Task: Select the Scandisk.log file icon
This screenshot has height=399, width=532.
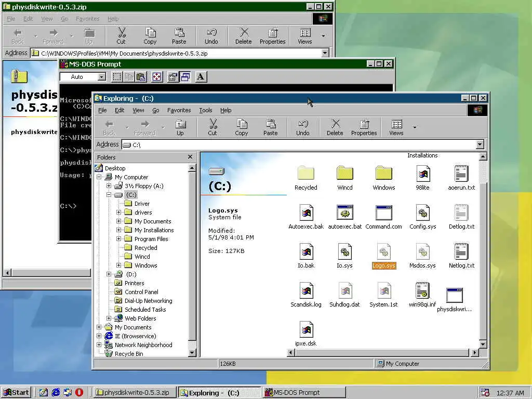Action: click(x=306, y=290)
